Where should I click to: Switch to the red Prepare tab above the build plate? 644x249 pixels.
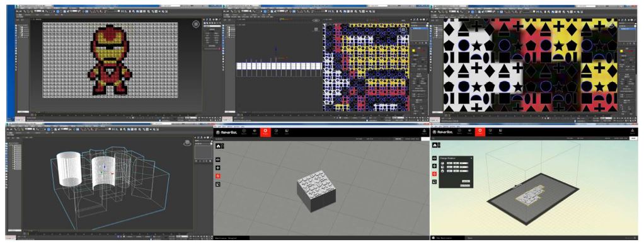click(x=480, y=132)
